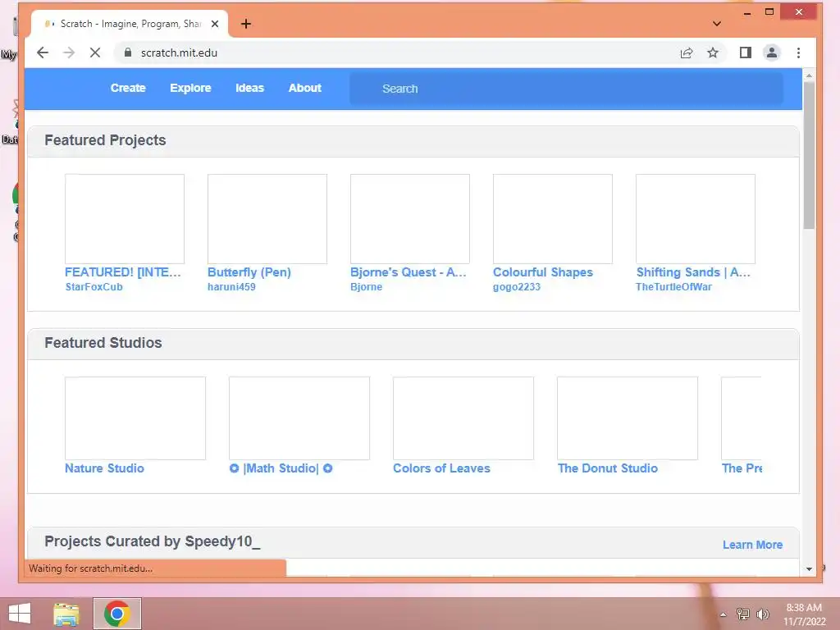
Task: Click scrollbar down arrow
Action: pyautogui.click(x=809, y=569)
